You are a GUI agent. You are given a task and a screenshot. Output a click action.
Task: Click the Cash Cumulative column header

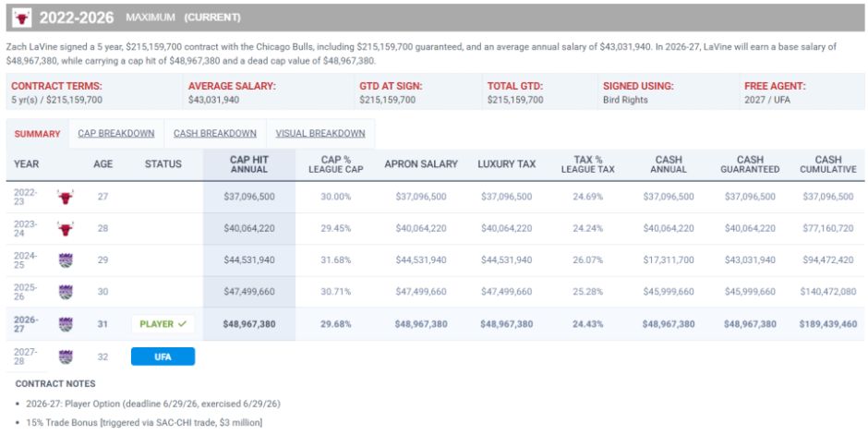pos(828,163)
